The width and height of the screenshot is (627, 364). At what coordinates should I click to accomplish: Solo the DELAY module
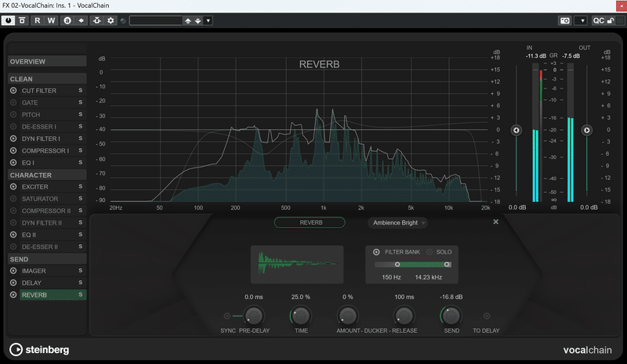point(81,283)
